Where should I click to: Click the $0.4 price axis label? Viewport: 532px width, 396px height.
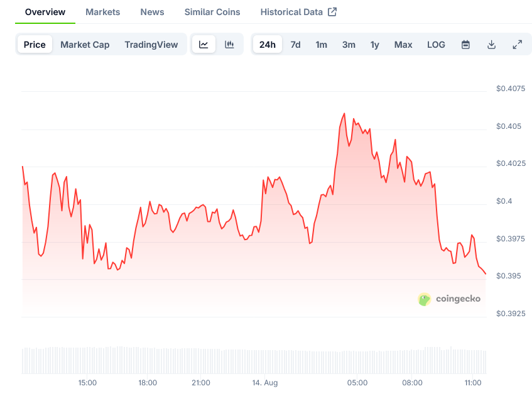[504, 201]
